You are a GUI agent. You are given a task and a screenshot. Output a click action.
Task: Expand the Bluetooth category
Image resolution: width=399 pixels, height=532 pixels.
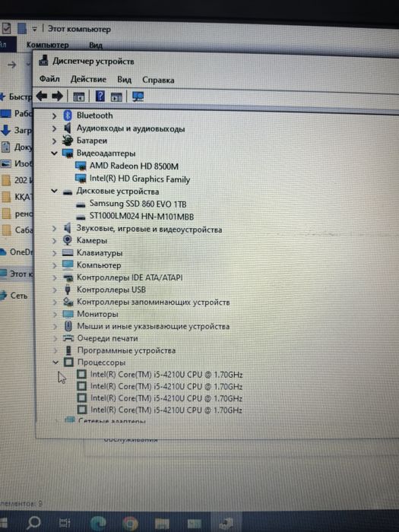pyautogui.click(x=54, y=116)
